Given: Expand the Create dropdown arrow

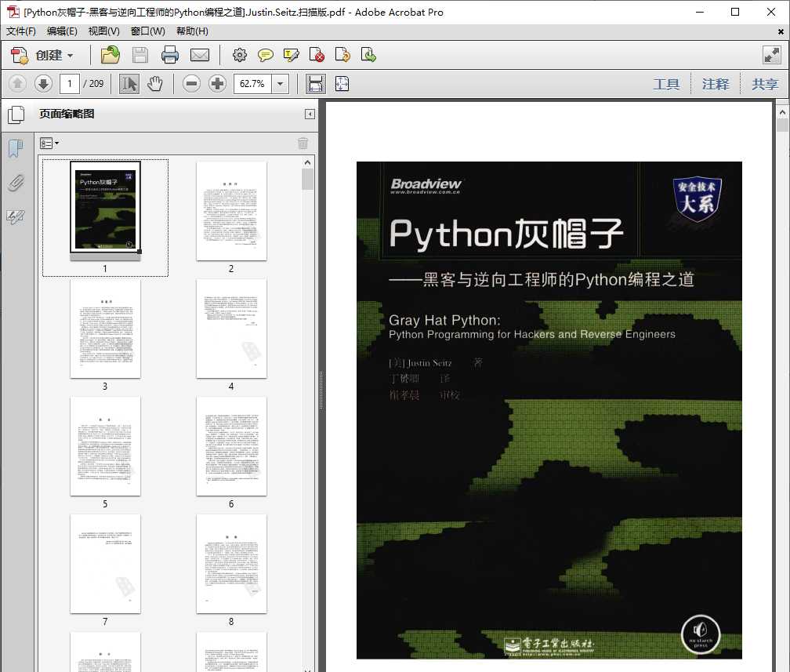Looking at the screenshot, I should (70, 56).
